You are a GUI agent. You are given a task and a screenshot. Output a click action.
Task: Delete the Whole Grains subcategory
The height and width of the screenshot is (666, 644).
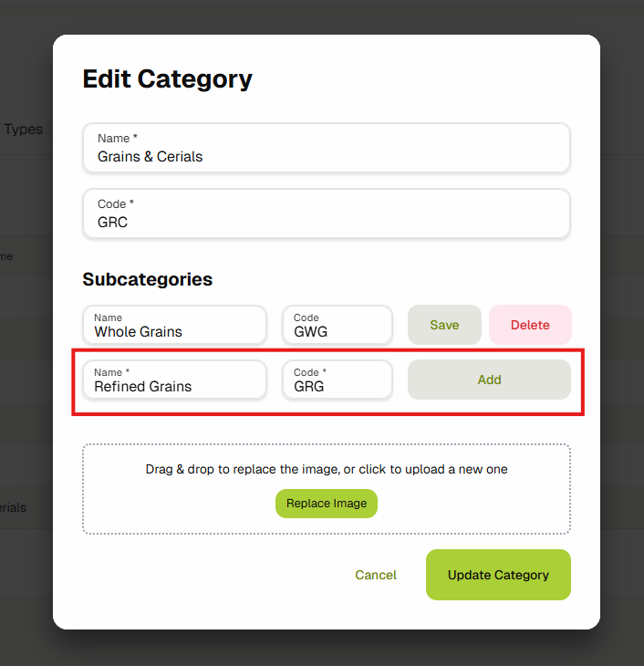click(x=530, y=325)
